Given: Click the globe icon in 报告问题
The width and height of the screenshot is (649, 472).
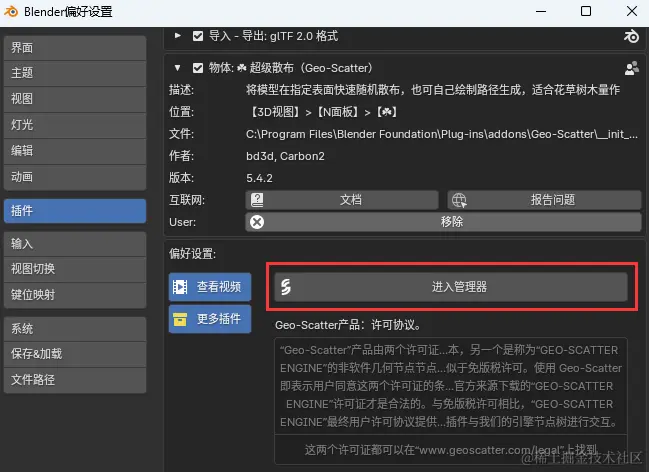Looking at the screenshot, I should pos(459,200).
